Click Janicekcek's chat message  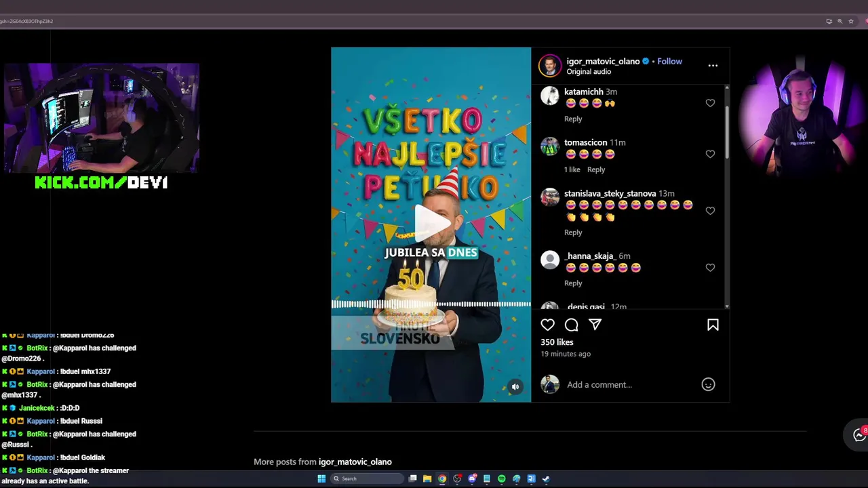tap(41, 408)
